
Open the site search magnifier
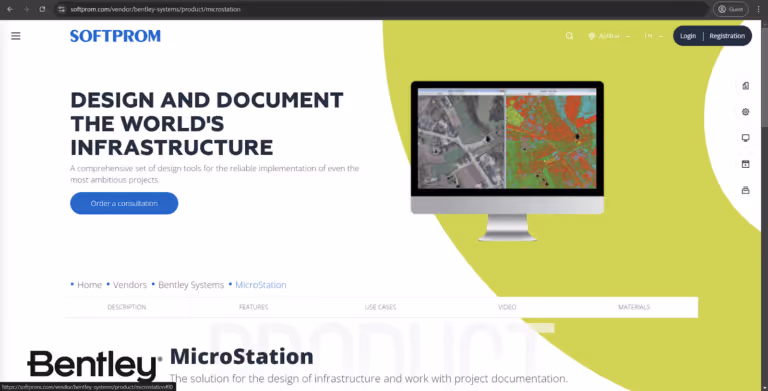tap(569, 36)
